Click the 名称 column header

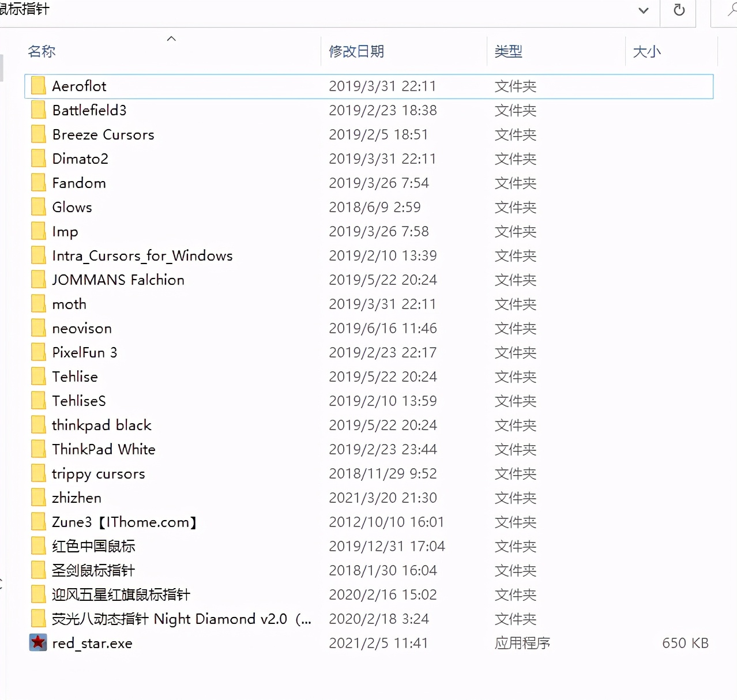pos(42,51)
